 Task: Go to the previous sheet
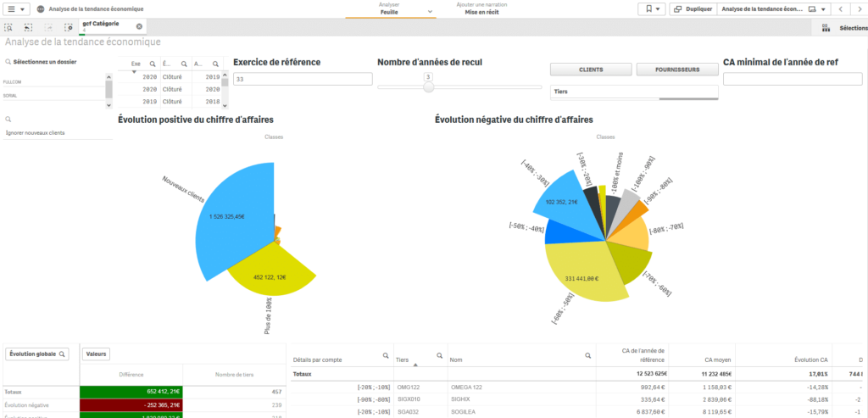click(x=840, y=8)
